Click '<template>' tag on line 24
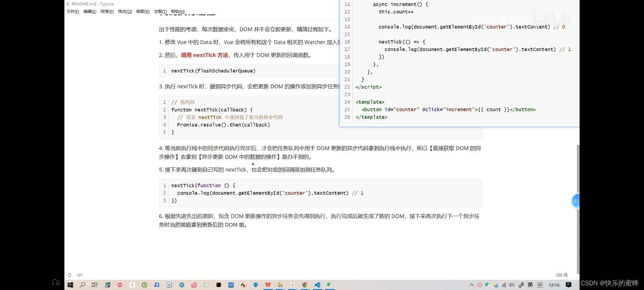Screen dimensions: 644x290 coord(370,102)
